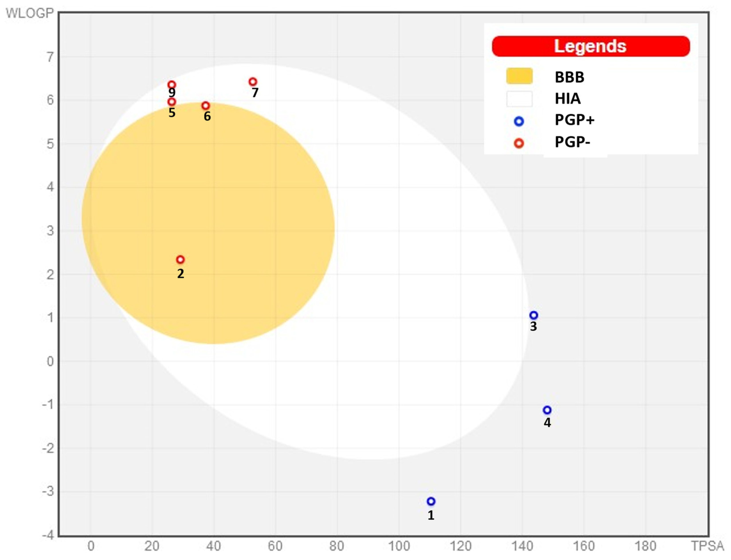Click the blue data point labeled 1

[x=431, y=501]
